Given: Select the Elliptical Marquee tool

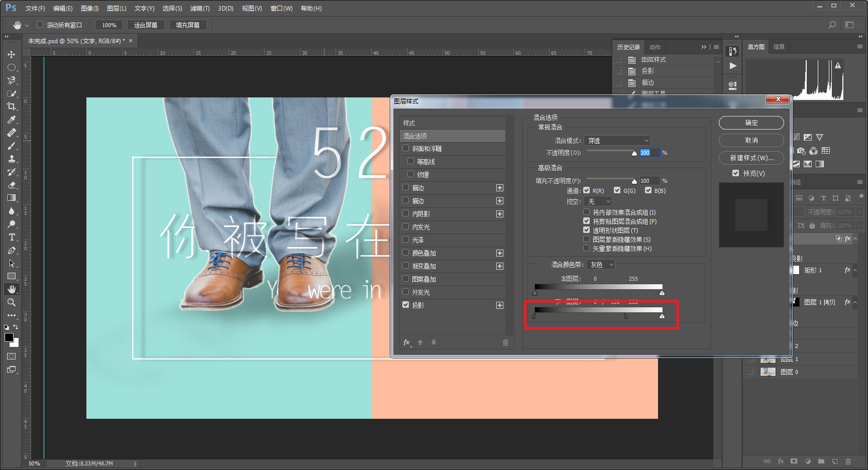Looking at the screenshot, I should click(x=11, y=67).
